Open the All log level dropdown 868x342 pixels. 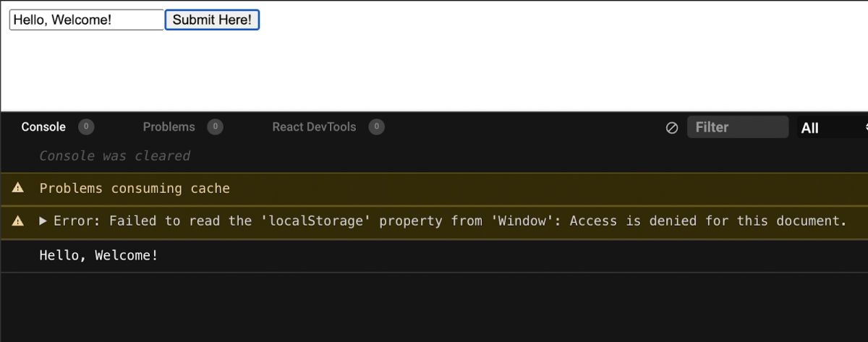coord(833,127)
